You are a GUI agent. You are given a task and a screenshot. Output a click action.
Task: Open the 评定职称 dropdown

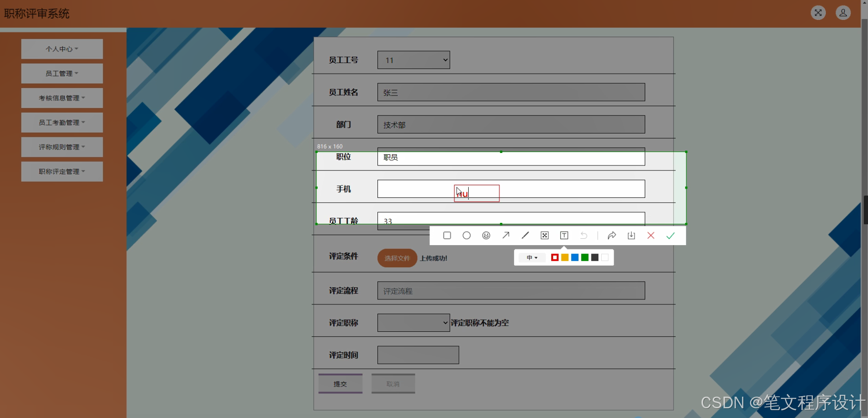(x=414, y=323)
